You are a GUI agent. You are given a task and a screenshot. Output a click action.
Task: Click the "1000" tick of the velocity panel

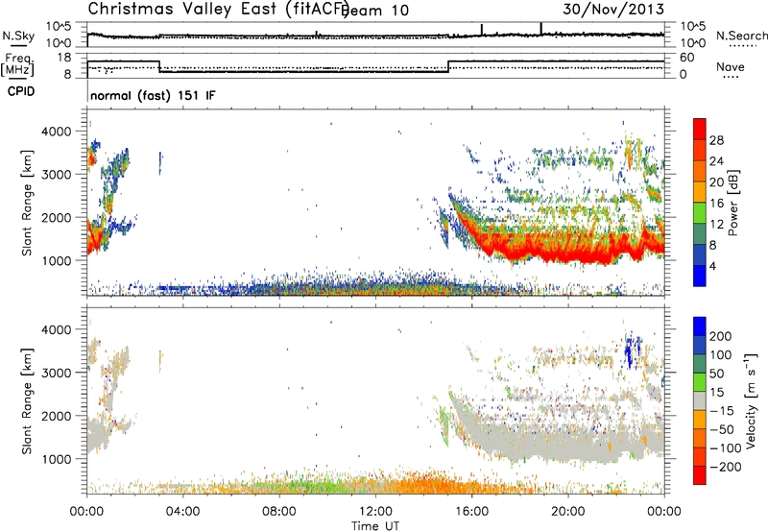coord(57,459)
